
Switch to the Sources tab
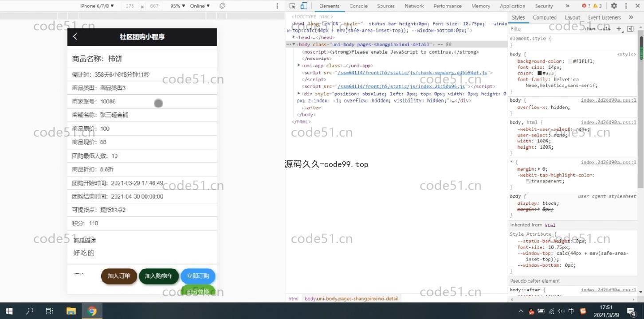386,6
